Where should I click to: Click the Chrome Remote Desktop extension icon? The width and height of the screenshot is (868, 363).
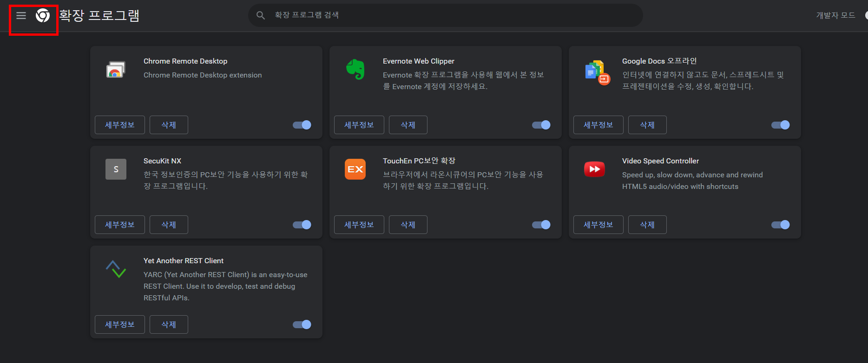(116, 70)
